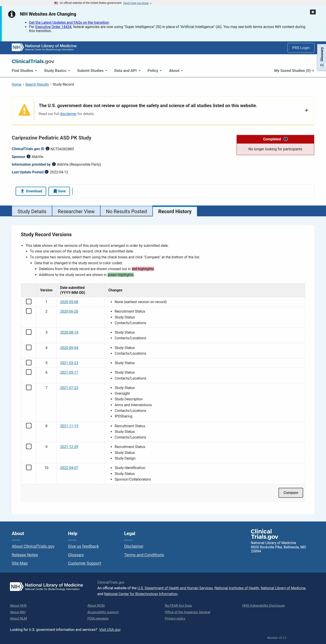The height and width of the screenshot is (644, 326).
Task: Open the Give us feedback footer link
Action: point(83,546)
